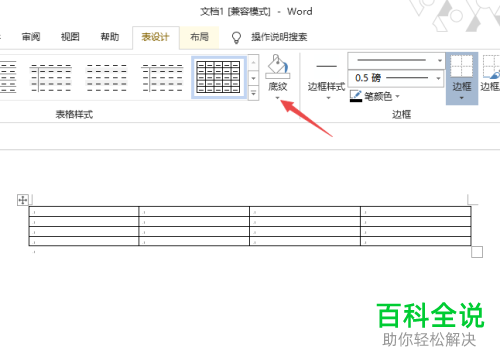Click the 边框 group label text
The height and width of the screenshot is (360, 500).
[401, 115]
